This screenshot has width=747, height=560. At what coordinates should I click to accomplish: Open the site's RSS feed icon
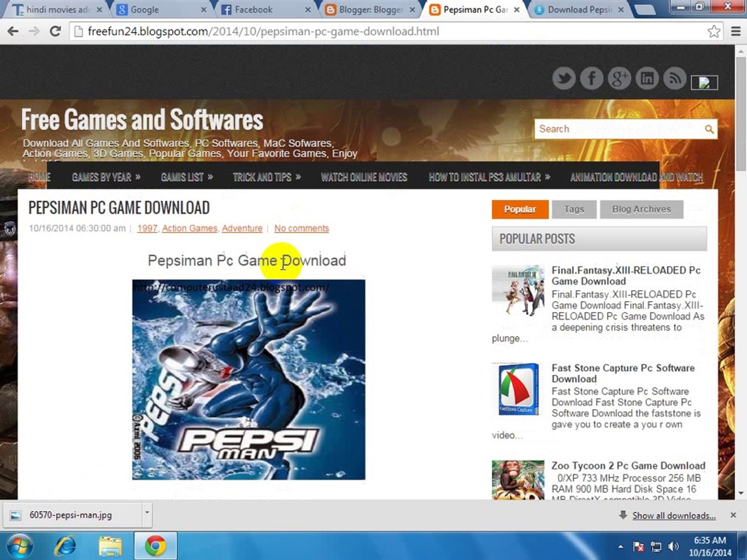[674, 78]
